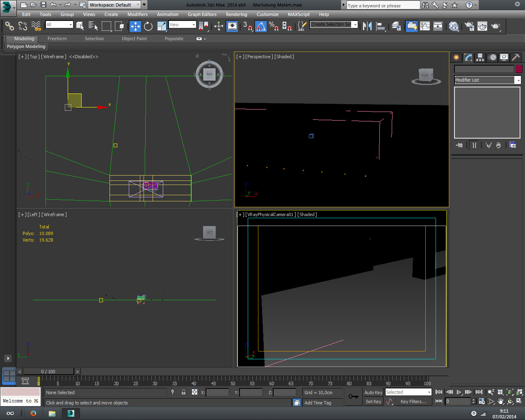Click Remove Modifier trash icon
The width and height of the screenshot is (525, 420).
coord(498,145)
